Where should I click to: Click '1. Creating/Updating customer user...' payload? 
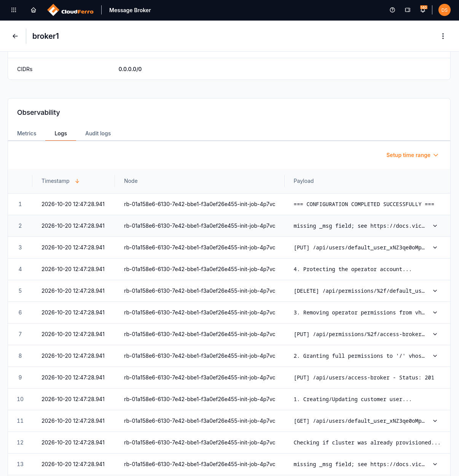[352, 399]
